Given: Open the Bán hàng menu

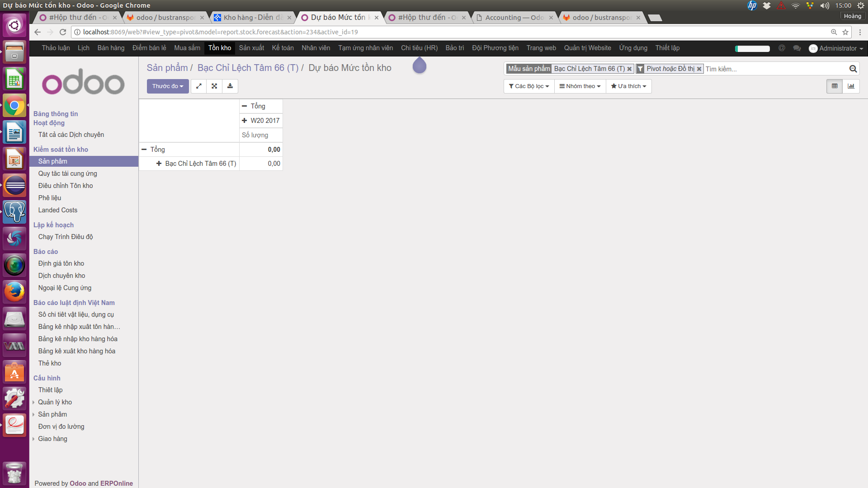Looking at the screenshot, I should click(111, 48).
